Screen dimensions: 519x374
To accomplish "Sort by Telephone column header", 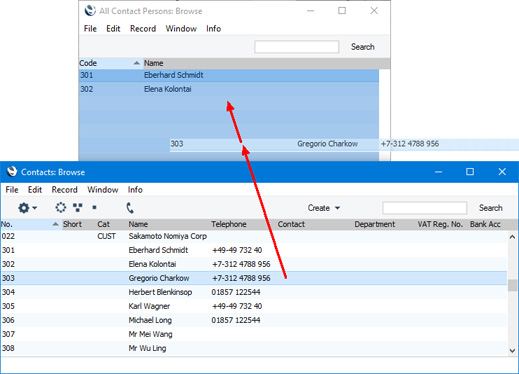I will tap(229, 224).
